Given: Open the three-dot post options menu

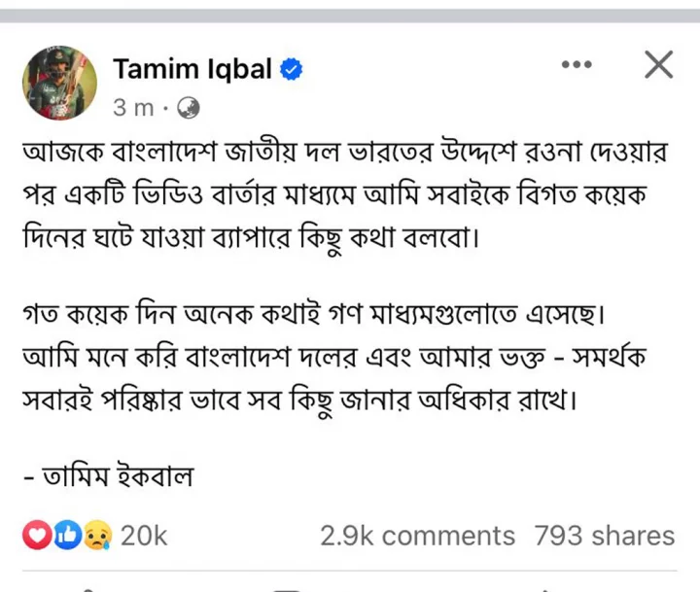Looking at the screenshot, I should [x=577, y=65].
